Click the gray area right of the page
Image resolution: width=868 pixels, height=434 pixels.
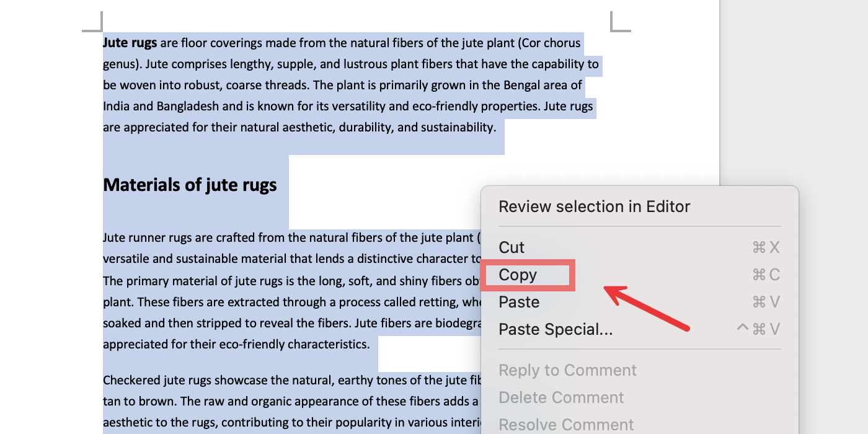pyautogui.click(x=794, y=93)
